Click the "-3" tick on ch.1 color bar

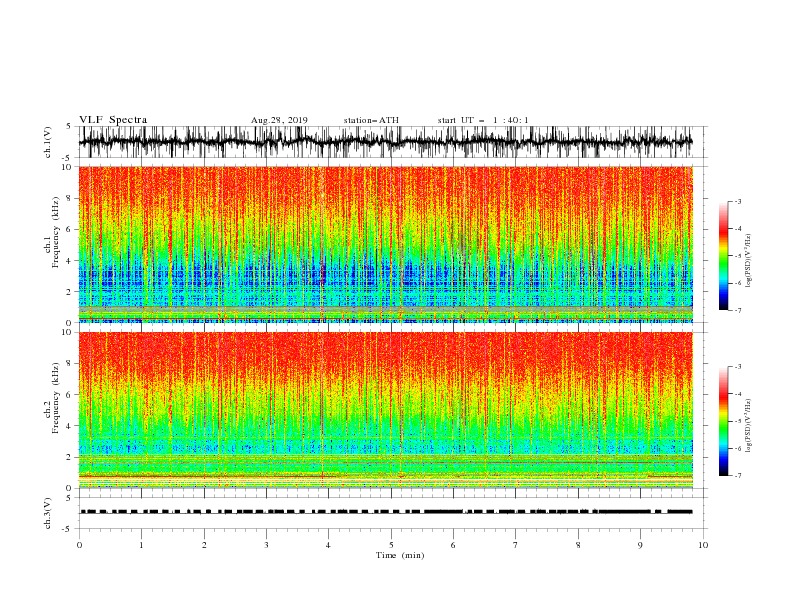738,201
